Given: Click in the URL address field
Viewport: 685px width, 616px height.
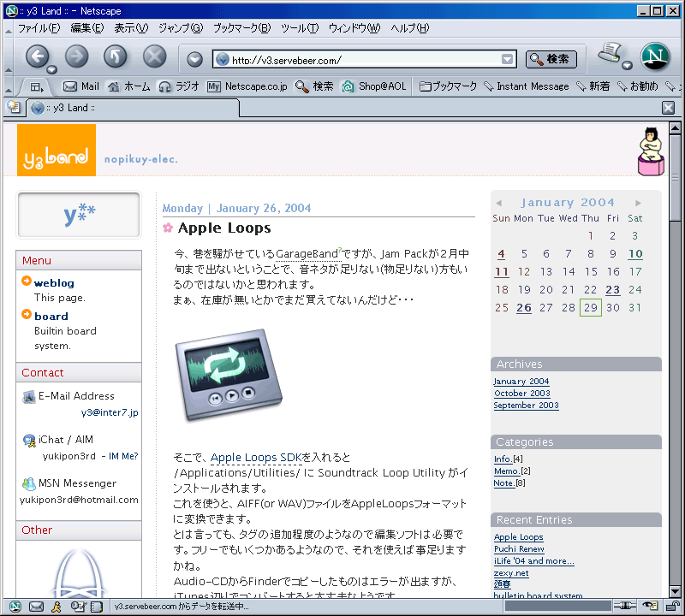Looking at the screenshot, I should tap(365, 60).
